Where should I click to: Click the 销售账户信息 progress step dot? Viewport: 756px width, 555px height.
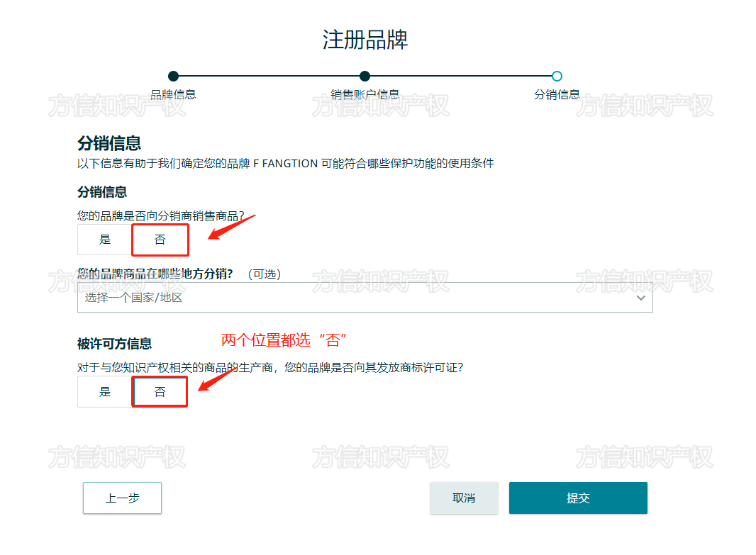(365, 76)
